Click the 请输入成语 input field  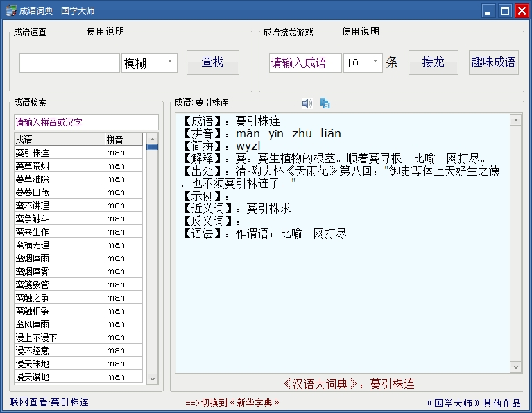point(305,63)
